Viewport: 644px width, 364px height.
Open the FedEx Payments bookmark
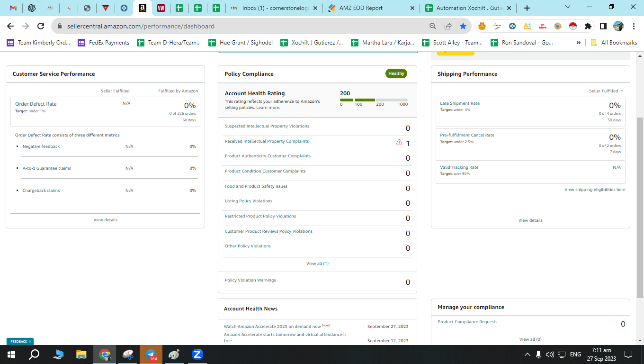click(x=104, y=43)
